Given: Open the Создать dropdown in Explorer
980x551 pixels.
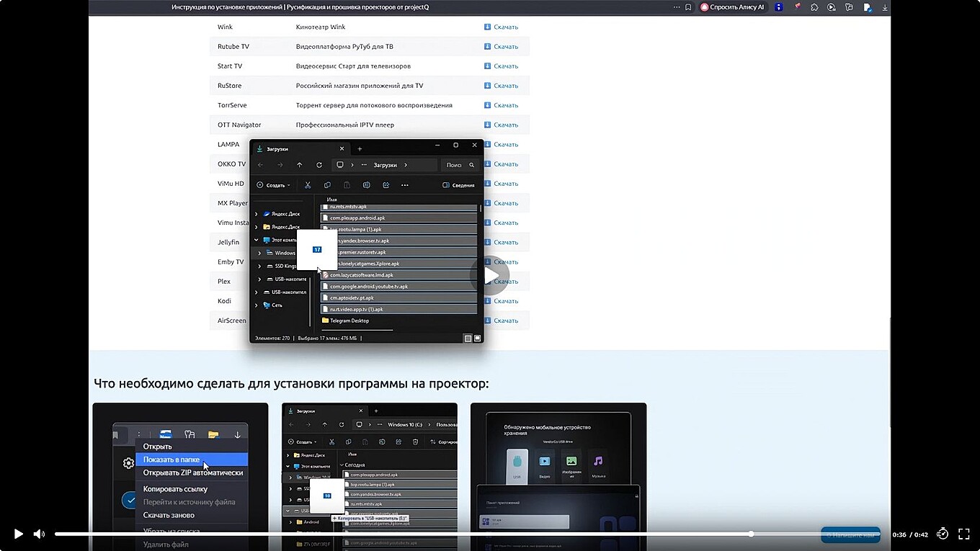Looking at the screenshot, I should coord(275,185).
